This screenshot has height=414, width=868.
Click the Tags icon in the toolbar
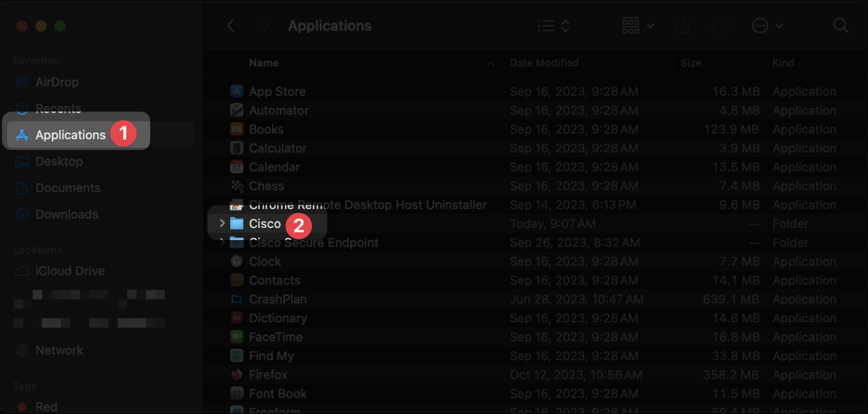point(719,25)
